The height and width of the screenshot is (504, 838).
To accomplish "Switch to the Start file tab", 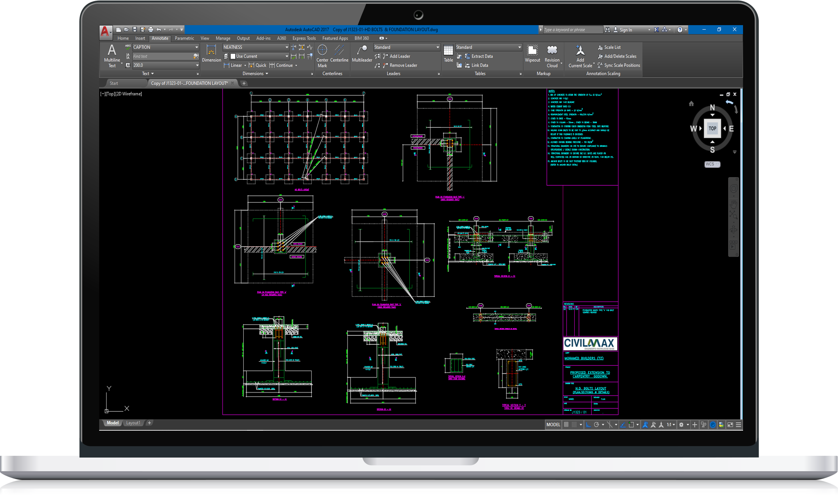I will [x=114, y=83].
